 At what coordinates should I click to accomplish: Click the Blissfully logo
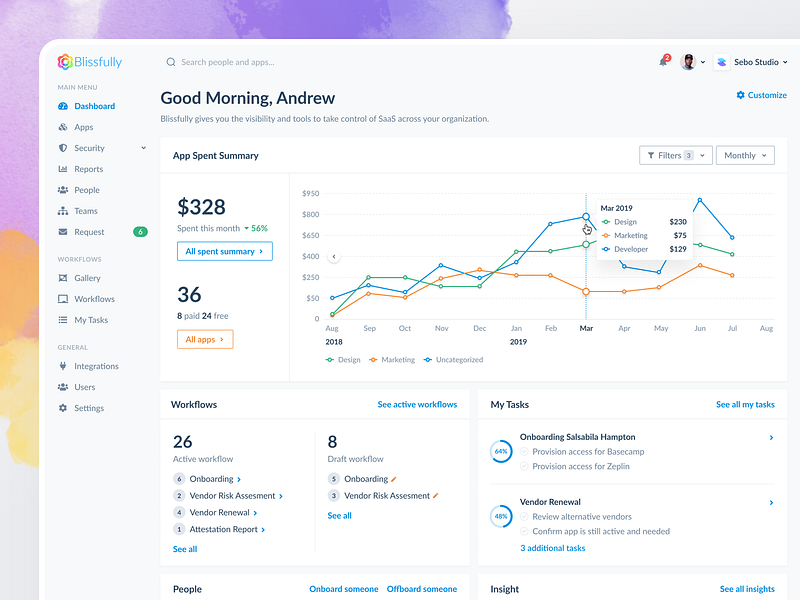89,62
